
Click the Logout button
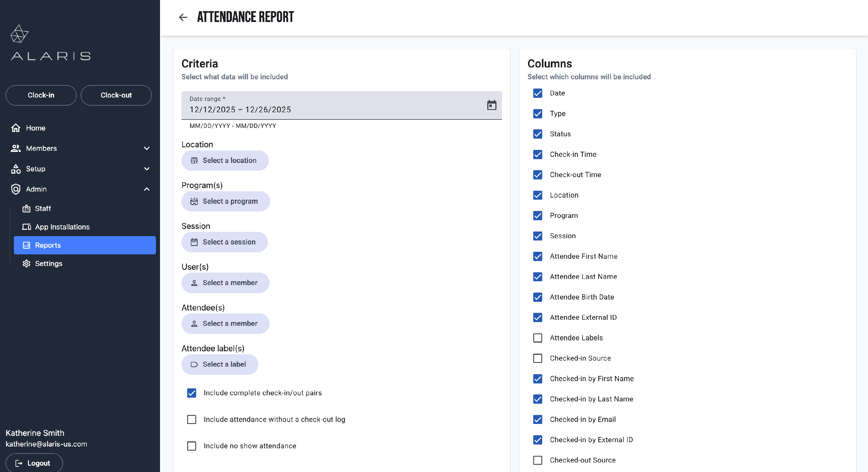(x=34, y=463)
